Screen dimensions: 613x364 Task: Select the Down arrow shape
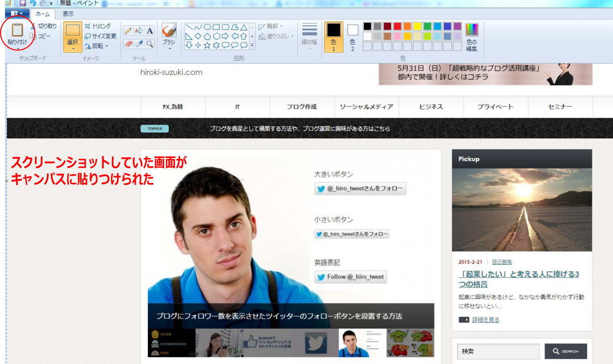point(189,45)
